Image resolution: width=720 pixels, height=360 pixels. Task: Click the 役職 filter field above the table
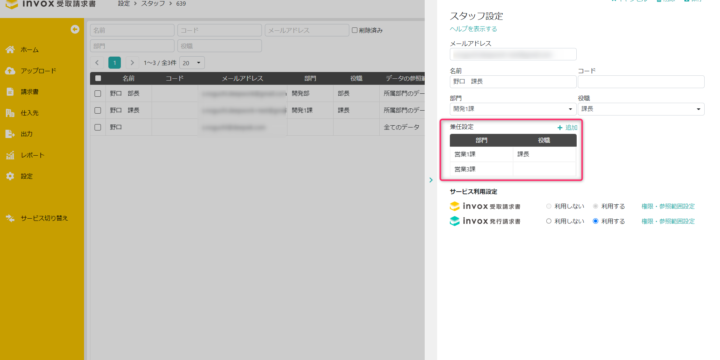click(x=219, y=46)
